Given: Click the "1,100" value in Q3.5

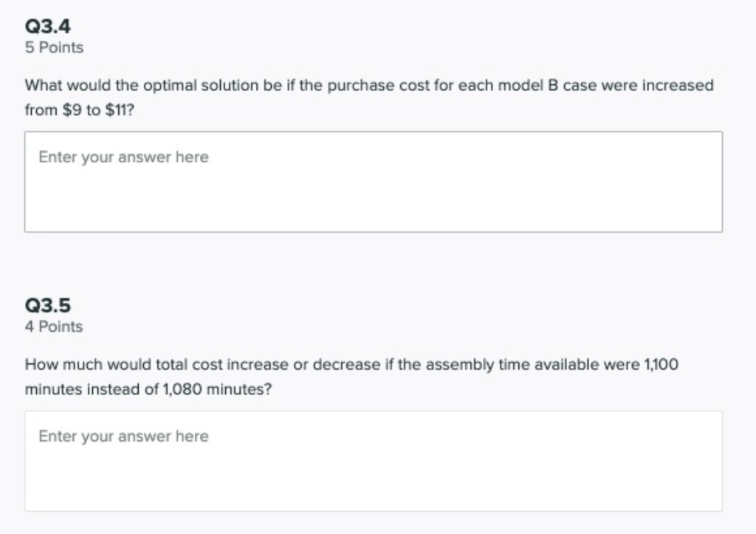Looking at the screenshot, I should 661,365.
